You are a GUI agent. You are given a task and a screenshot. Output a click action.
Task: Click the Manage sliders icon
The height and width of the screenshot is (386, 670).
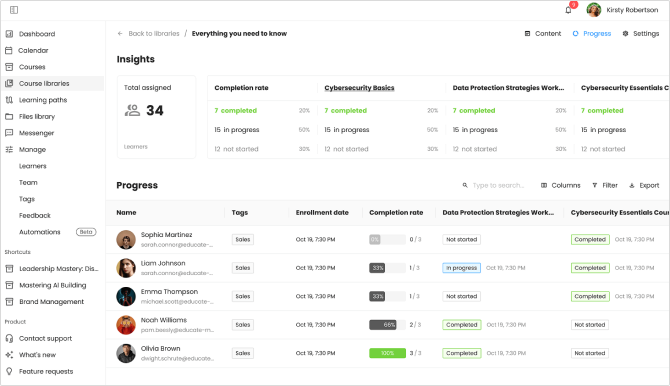pos(9,150)
